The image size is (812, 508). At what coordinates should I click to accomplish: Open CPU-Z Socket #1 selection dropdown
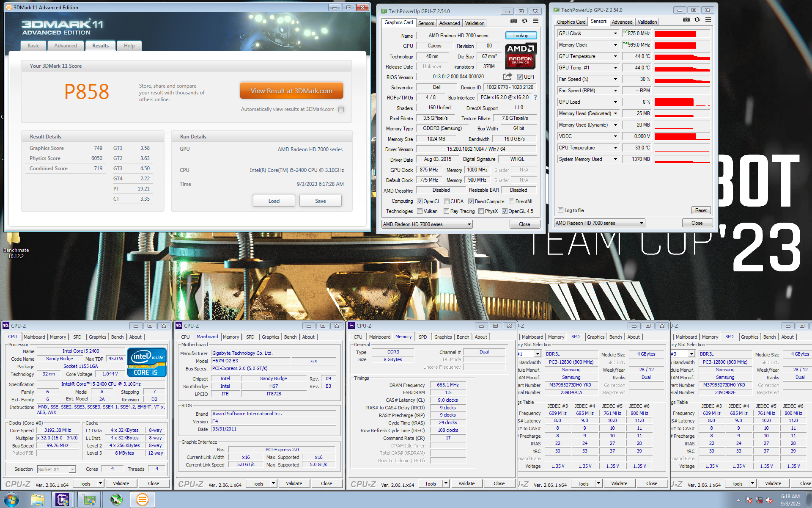[x=56, y=469]
